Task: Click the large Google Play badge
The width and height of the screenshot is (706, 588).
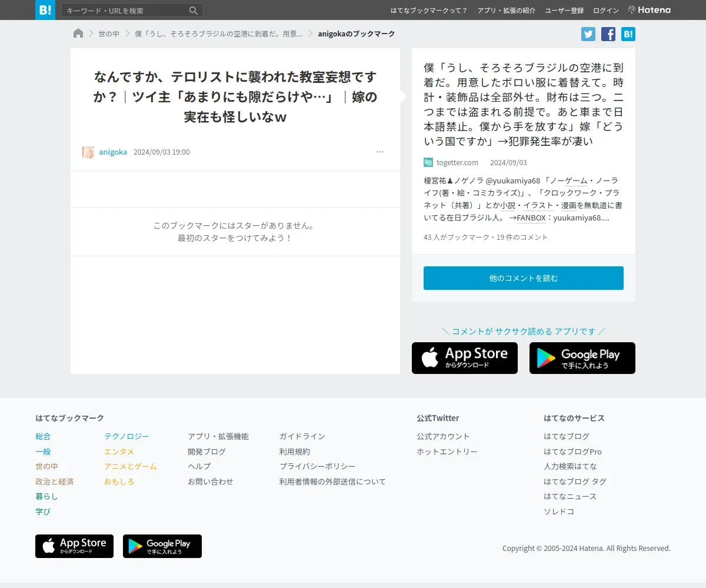Action: click(x=582, y=358)
